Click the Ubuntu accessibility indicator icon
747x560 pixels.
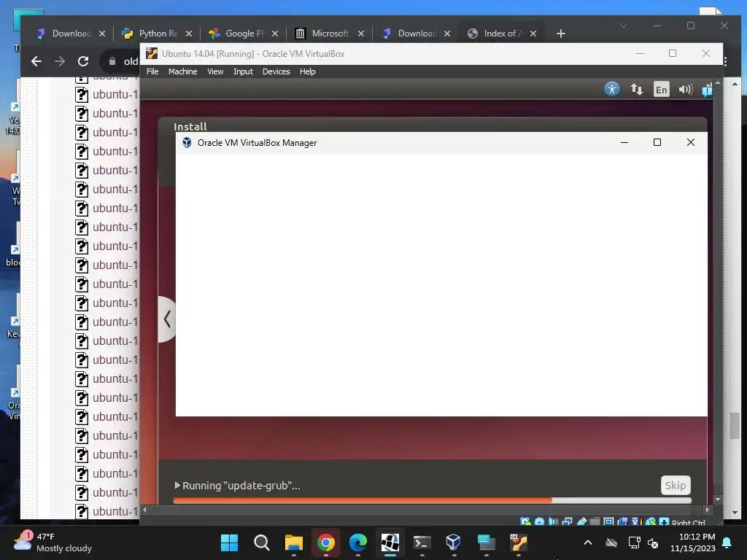(x=612, y=89)
